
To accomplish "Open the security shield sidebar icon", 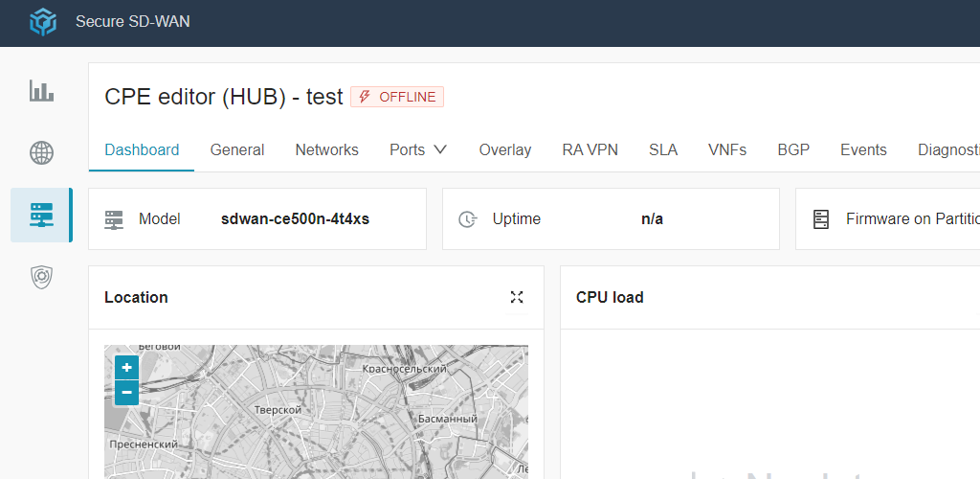I will [41, 277].
